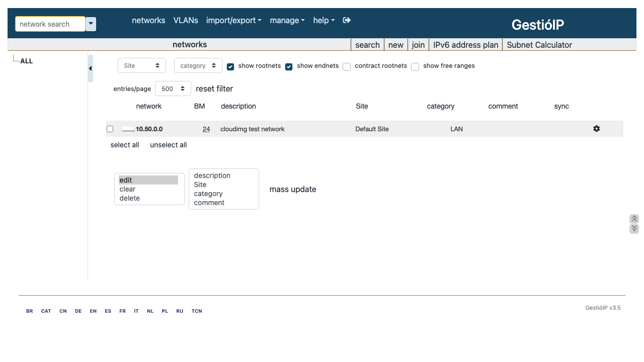Switch language to FR
The image size is (644, 362).
point(122,311)
